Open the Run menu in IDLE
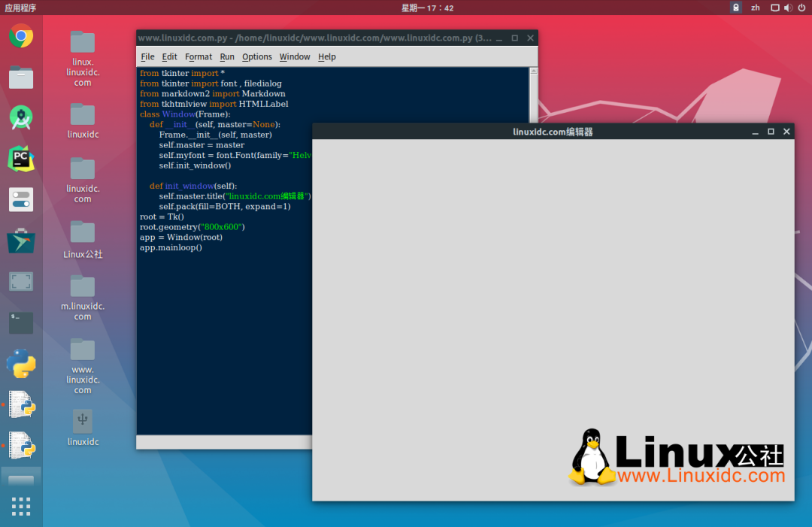Viewport: 812px width, 527px height. [x=227, y=57]
